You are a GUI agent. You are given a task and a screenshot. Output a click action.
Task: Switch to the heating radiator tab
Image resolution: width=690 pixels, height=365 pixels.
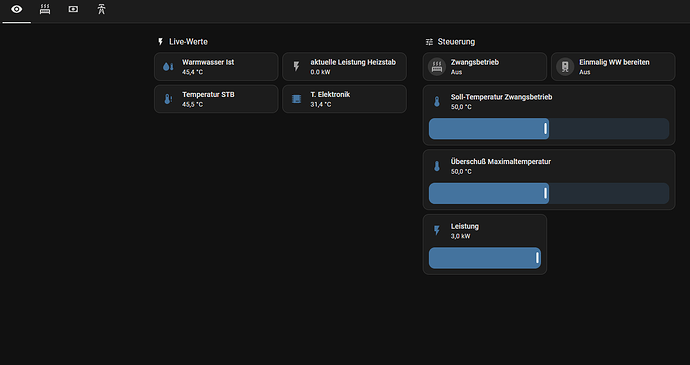pyautogui.click(x=45, y=9)
